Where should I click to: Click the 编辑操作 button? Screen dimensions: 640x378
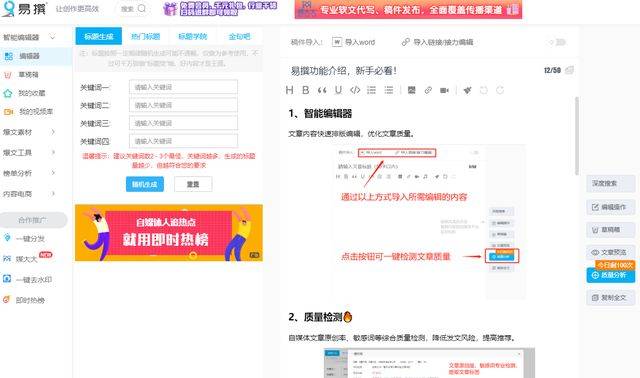[x=611, y=207]
